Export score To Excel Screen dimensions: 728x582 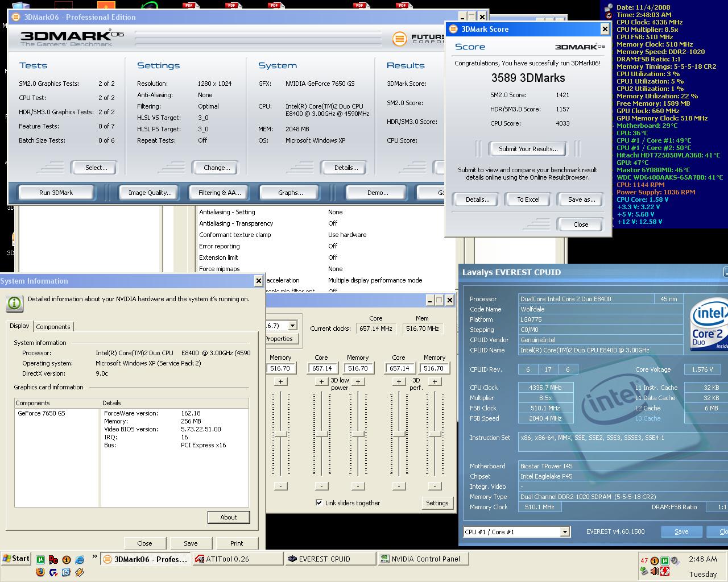point(528,199)
